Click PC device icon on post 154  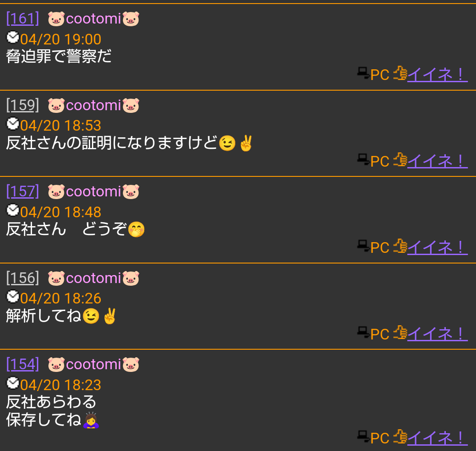point(363,436)
